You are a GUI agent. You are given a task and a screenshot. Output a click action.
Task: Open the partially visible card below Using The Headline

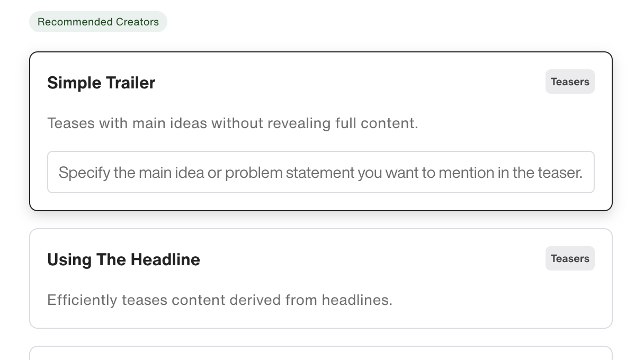(x=320, y=354)
